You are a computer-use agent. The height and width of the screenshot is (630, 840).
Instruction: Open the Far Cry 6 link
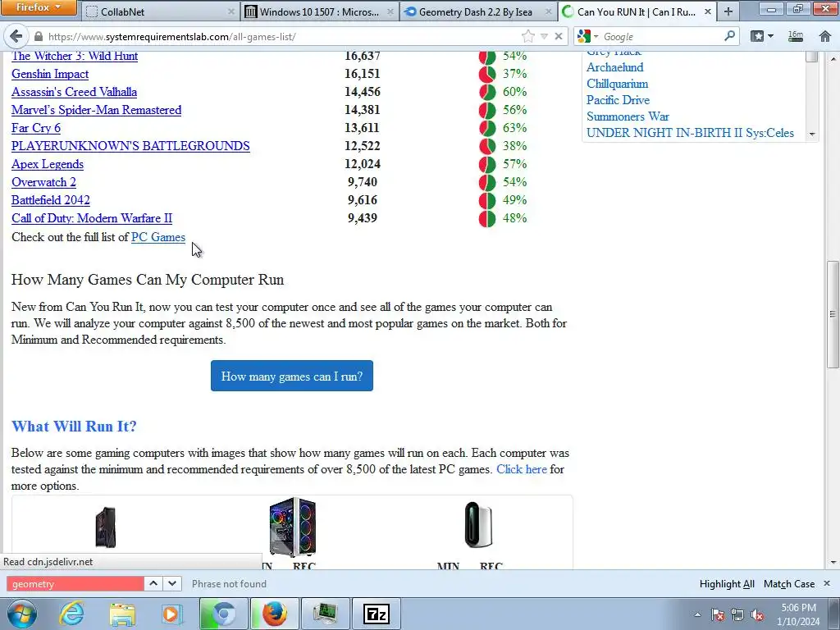pos(36,128)
